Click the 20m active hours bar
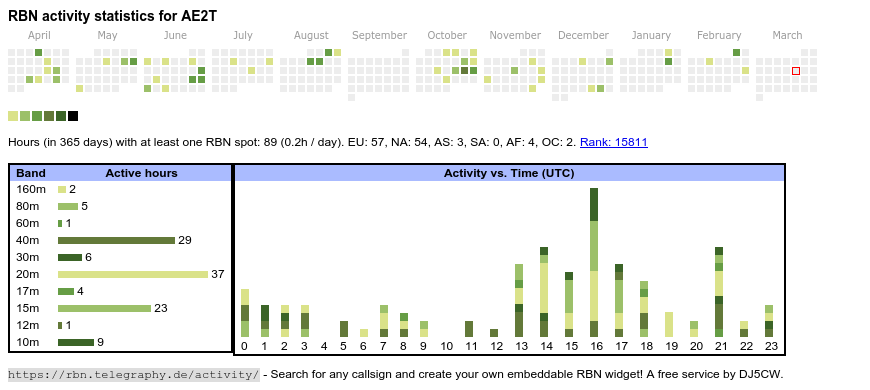 point(133,275)
